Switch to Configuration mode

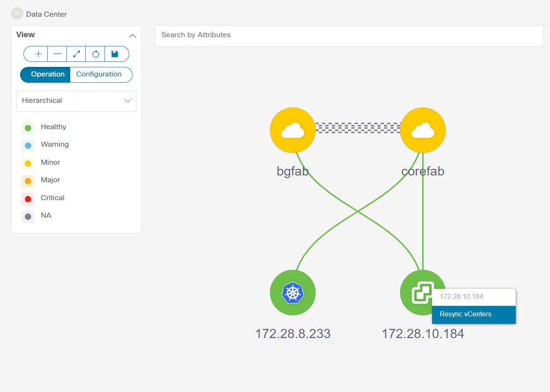[x=101, y=75]
